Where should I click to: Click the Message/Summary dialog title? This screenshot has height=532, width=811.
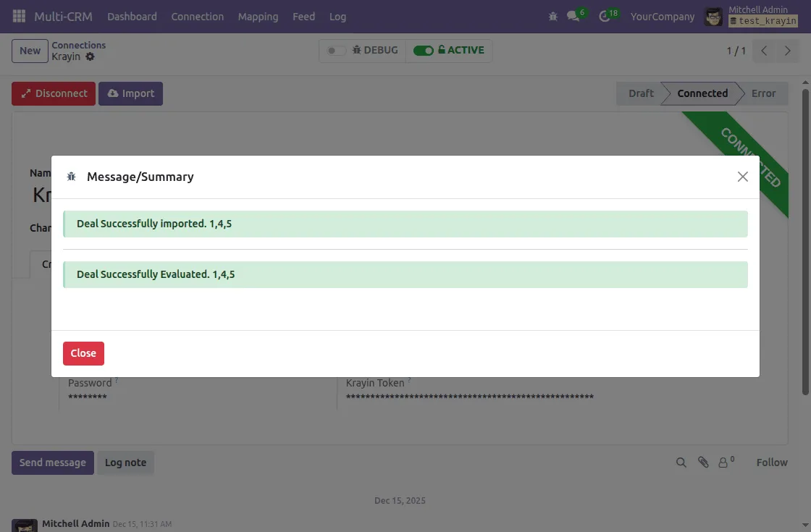[x=140, y=177]
